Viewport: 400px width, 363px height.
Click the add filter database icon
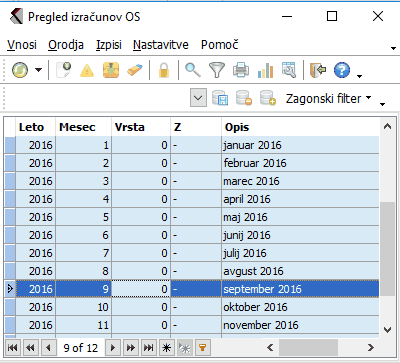(x=268, y=98)
